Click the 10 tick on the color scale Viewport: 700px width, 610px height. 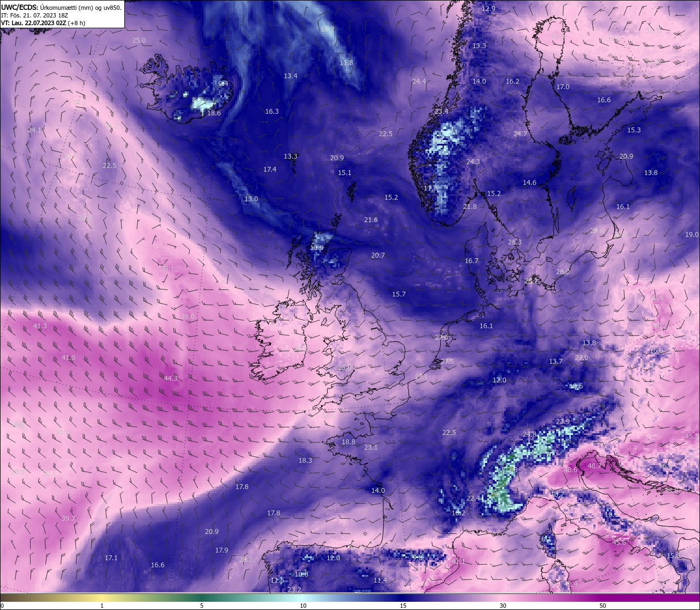(303, 606)
